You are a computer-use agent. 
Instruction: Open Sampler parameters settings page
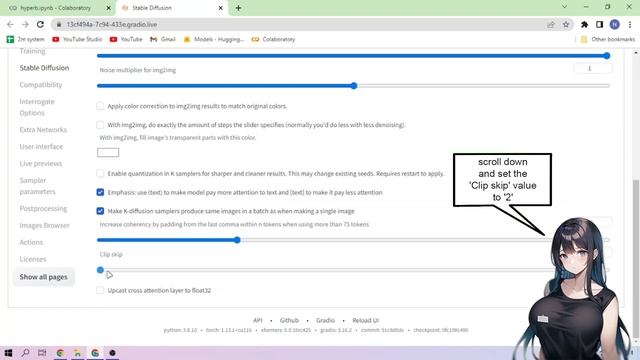click(x=37, y=186)
